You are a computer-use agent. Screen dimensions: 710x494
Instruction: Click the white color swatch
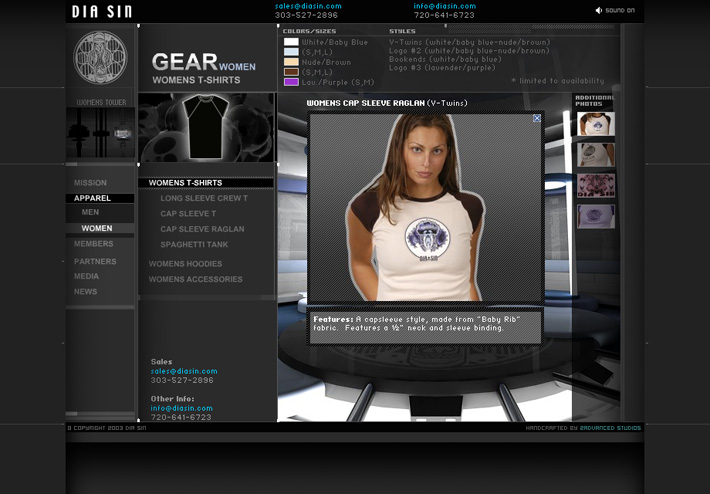pos(291,42)
